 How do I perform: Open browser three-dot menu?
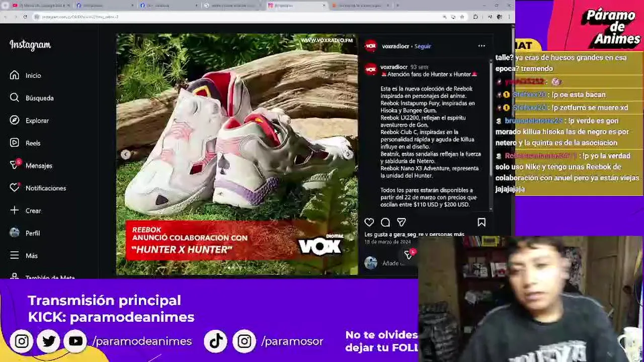509,17
